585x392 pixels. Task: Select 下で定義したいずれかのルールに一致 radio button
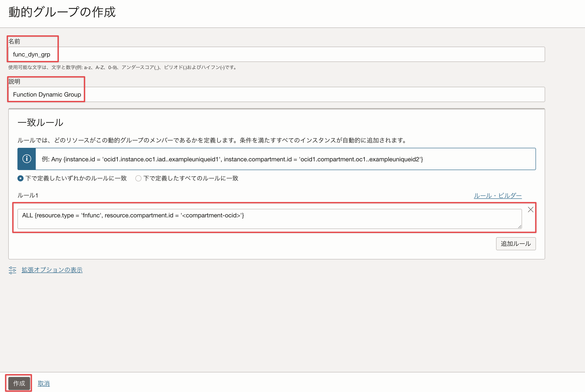click(x=20, y=178)
